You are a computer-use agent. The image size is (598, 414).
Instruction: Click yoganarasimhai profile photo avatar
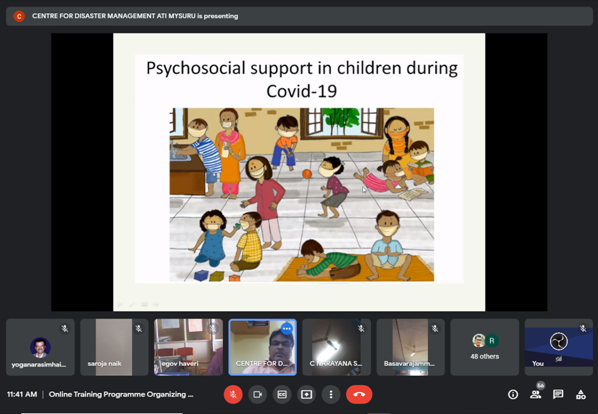coord(40,347)
